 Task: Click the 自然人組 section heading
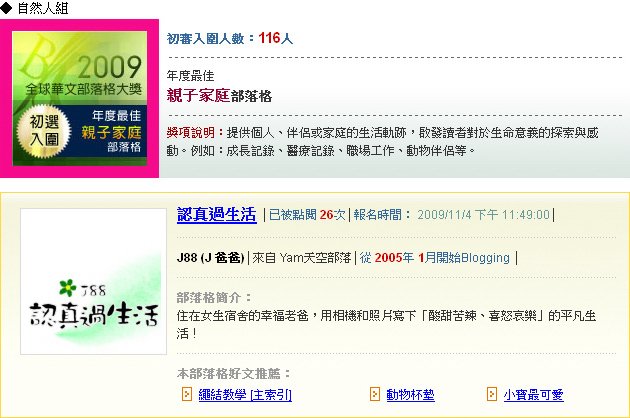click(x=43, y=8)
